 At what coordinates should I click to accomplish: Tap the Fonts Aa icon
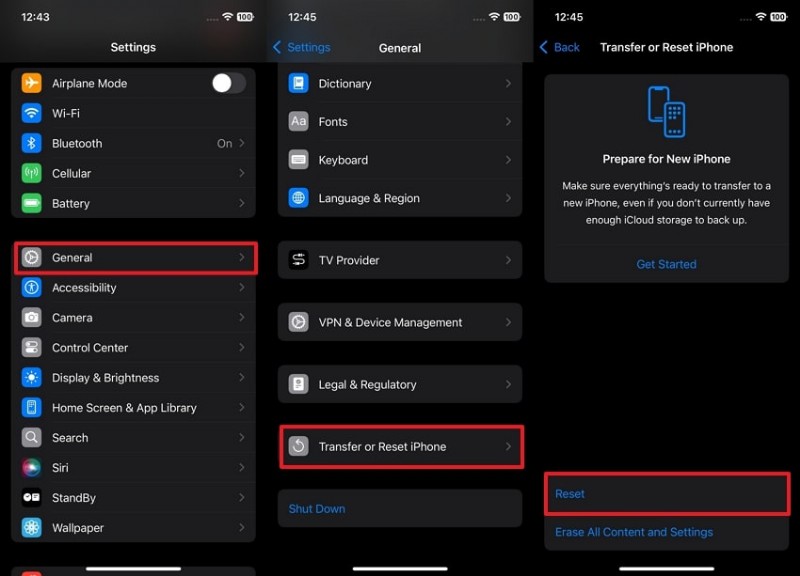pos(298,121)
